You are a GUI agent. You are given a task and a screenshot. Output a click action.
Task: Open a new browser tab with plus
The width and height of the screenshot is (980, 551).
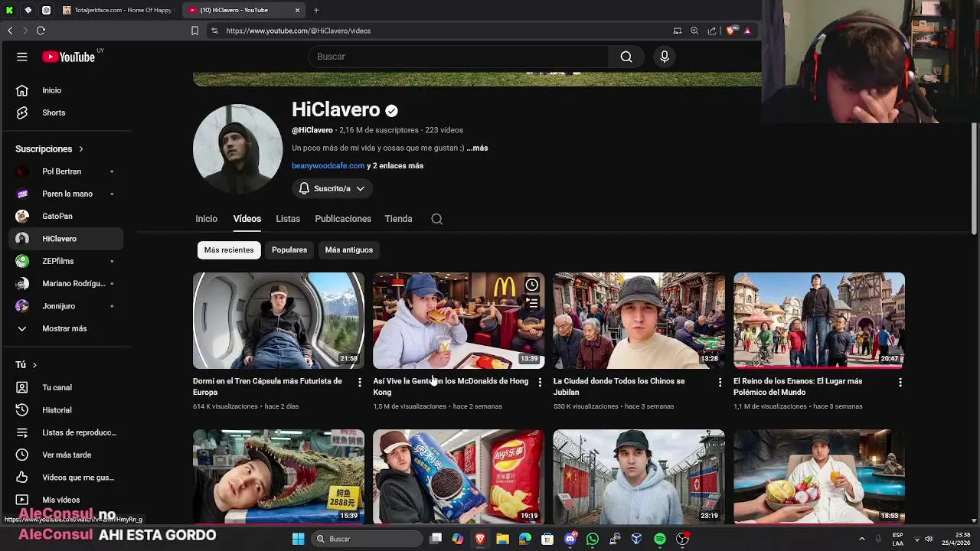[x=316, y=10]
